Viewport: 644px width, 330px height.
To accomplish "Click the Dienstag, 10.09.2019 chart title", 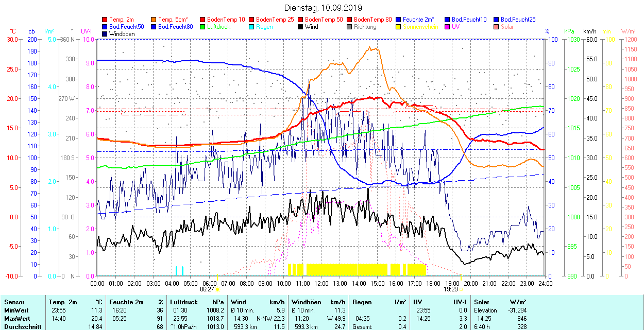I will 323,8.
